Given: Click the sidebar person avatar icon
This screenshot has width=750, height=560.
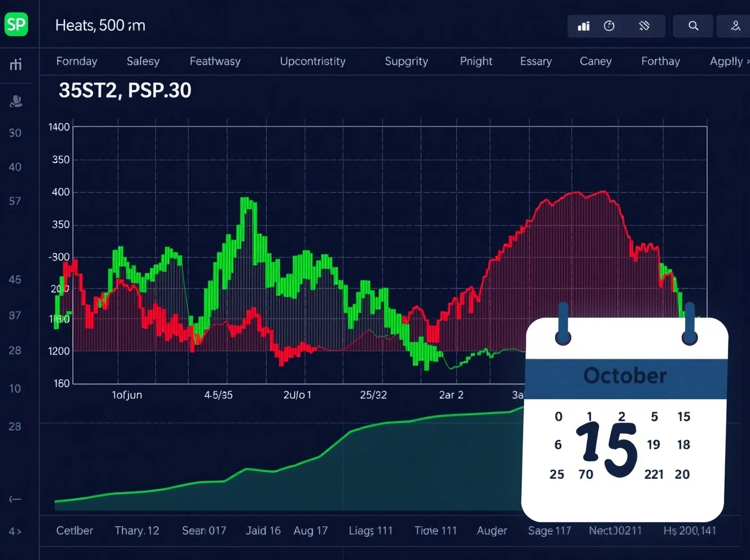Looking at the screenshot, I should coord(16,101).
